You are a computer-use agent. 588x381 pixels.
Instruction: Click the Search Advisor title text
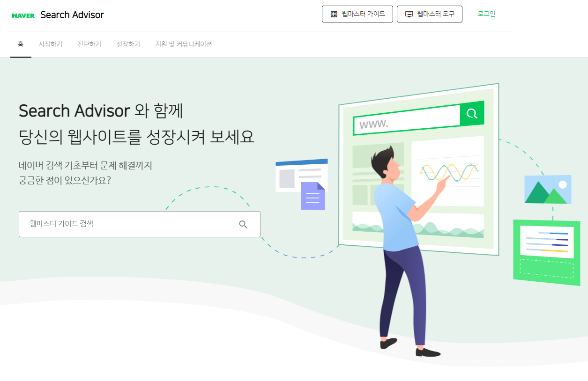click(x=72, y=15)
